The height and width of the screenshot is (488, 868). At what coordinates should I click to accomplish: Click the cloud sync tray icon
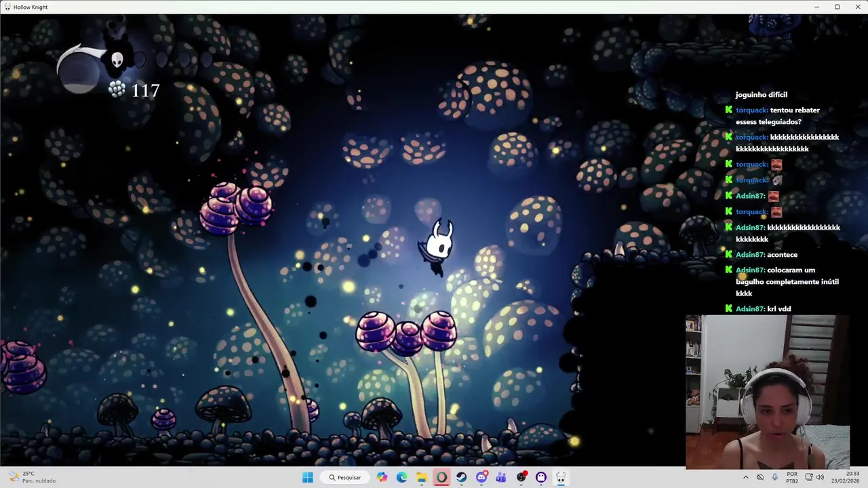click(x=760, y=477)
